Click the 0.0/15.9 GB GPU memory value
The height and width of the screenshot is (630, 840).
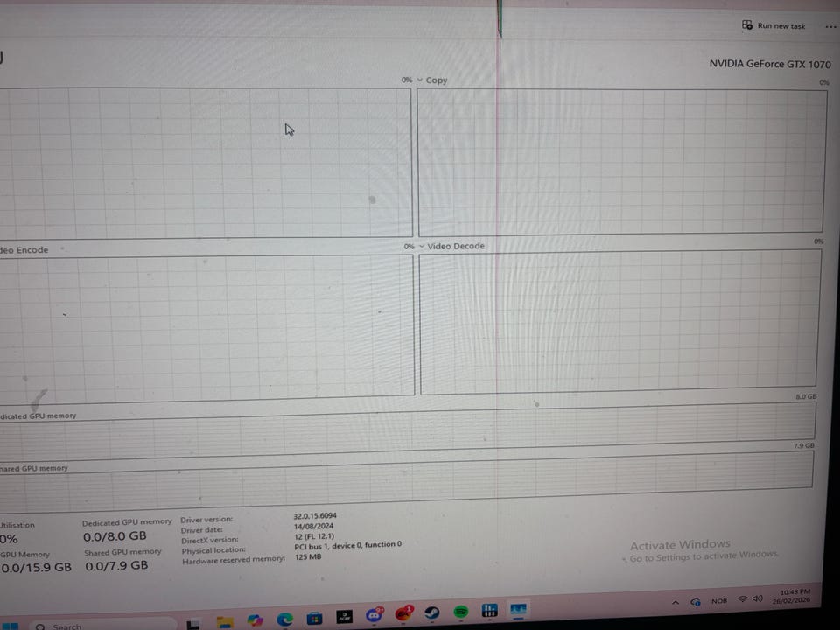[36, 568]
